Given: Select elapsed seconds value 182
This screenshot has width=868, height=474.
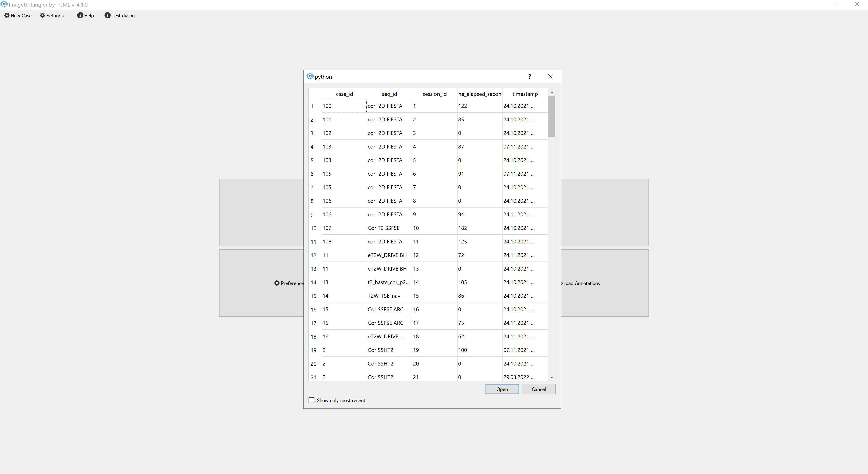Looking at the screenshot, I should point(480,228).
